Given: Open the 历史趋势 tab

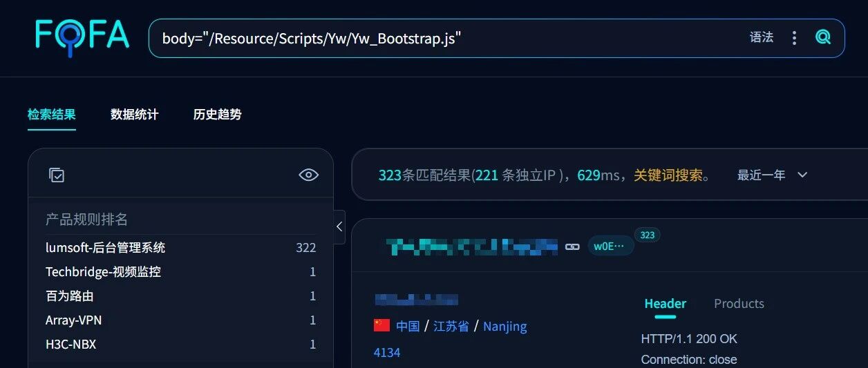Looking at the screenshot, I should [218, 115].
